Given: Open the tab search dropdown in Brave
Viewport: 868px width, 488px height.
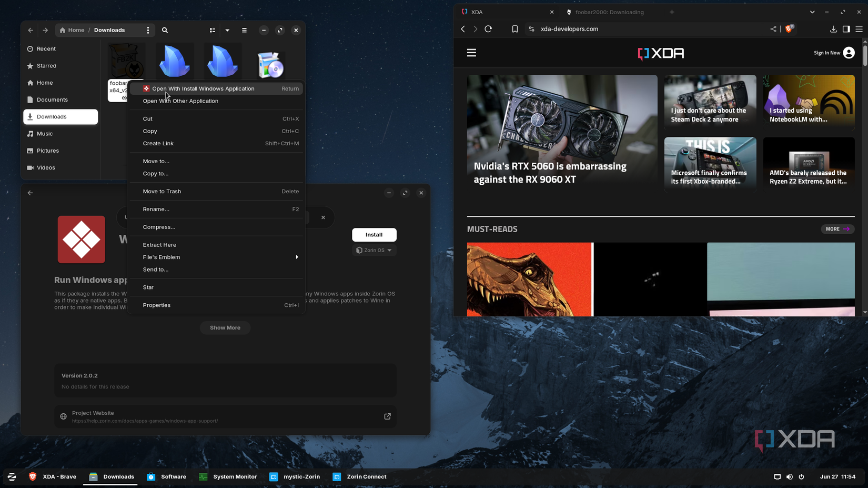Looking at the screenshot, I should tap(812, 12).
